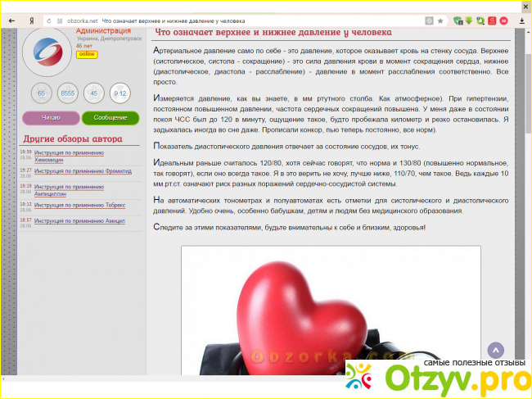Viewport: 532px width, 399px height.
Task: Click the Yandex 'Я' home icon
Action: tap(30, 18)
